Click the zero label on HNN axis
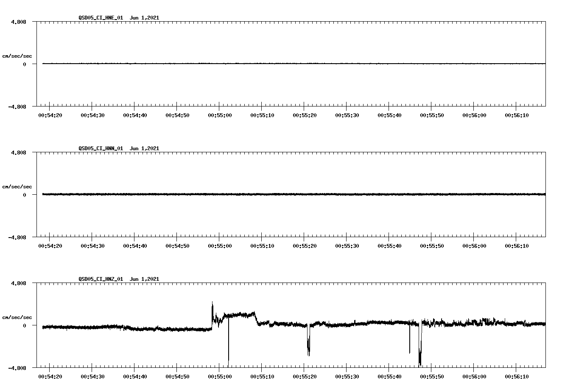The height and width of the screenshot is (392, 576). pos(25,195)
